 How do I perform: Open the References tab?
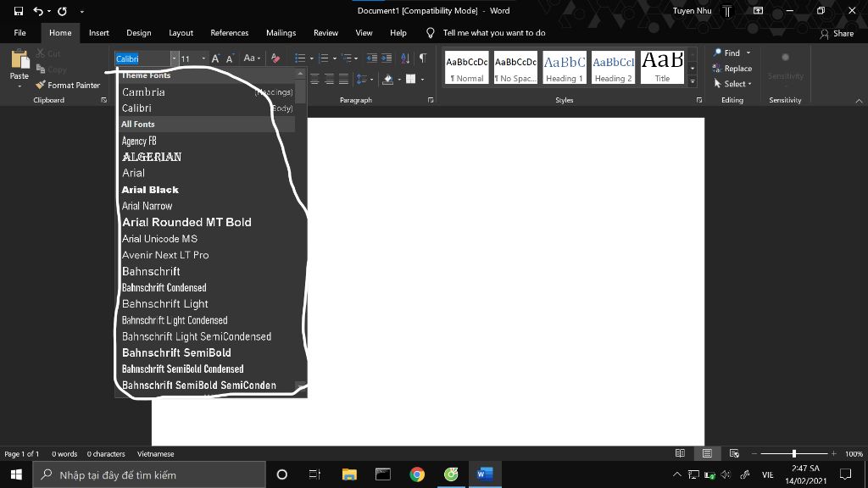click(229, 33)
